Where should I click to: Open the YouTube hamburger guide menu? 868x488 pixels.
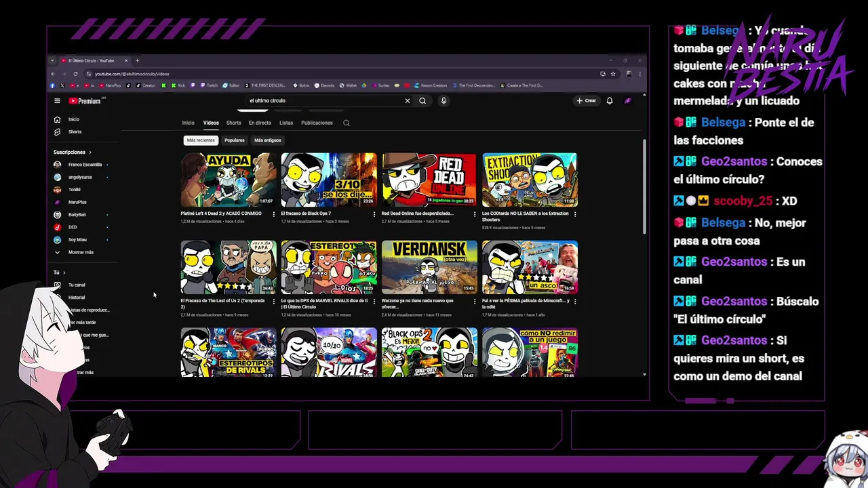click(58, 101)
